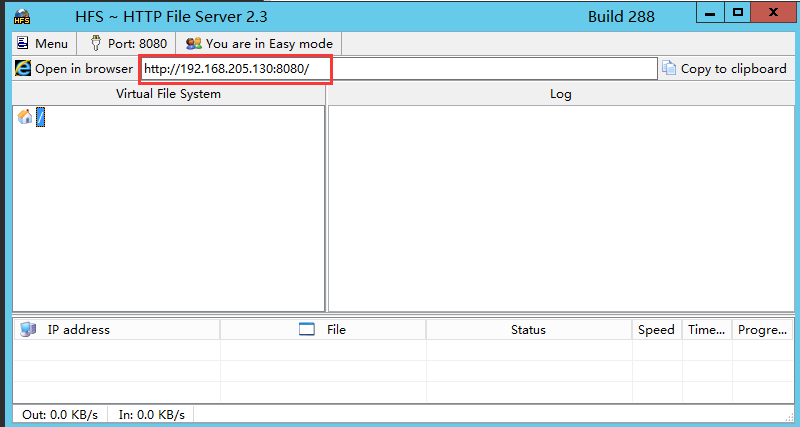The width and height of the screenshot is (800, 427).
Task: Click the 'Build 288' title text
Action: [x=621, y=17]
